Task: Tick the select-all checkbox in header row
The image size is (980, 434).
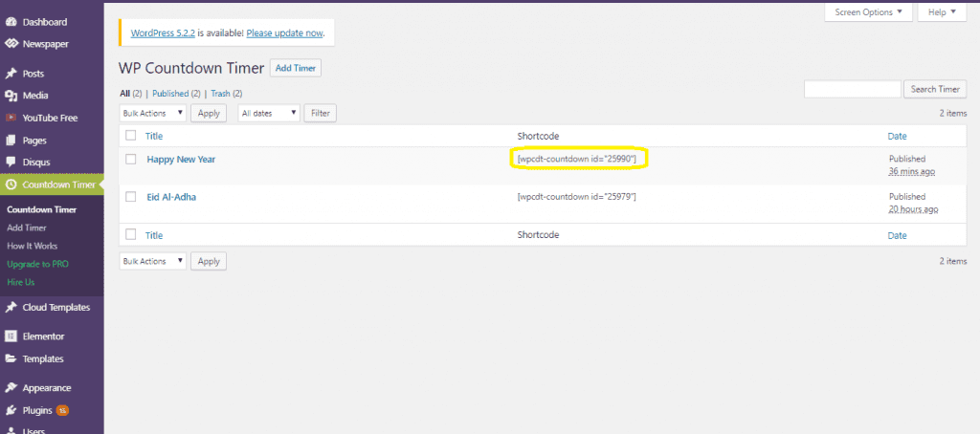Action: pos(130,135)
